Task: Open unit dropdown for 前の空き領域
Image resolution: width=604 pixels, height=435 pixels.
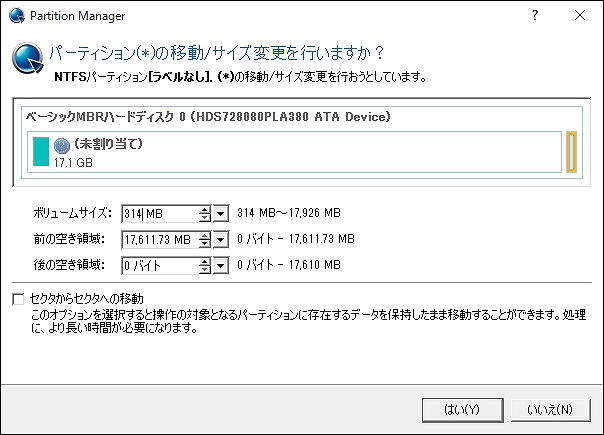Action: coord(221,240)
